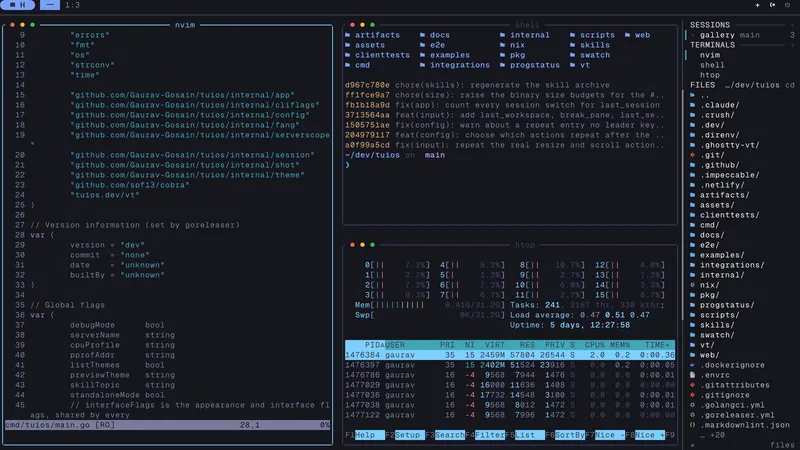This screenshot has width=800, height=450.
Task: Click the git icon beside .gitignore
Action: pos(692,395)
